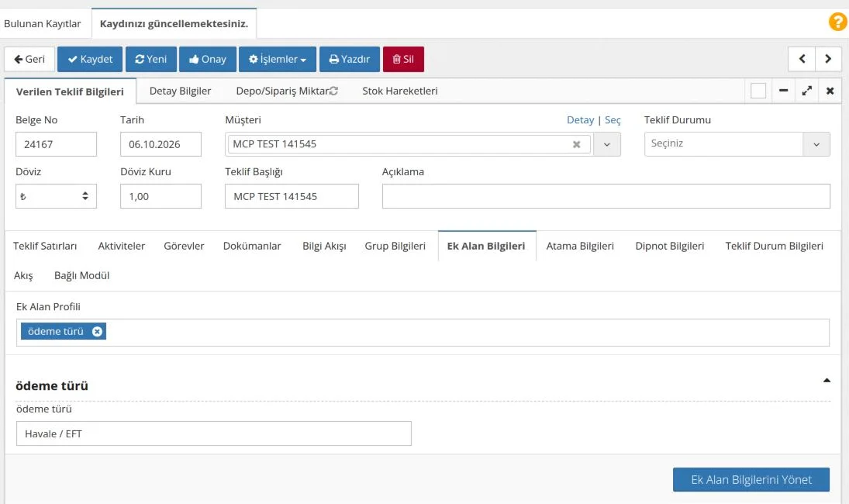
Task: Tick the empty checkbox in the tab header
Action: click(758, 91)
